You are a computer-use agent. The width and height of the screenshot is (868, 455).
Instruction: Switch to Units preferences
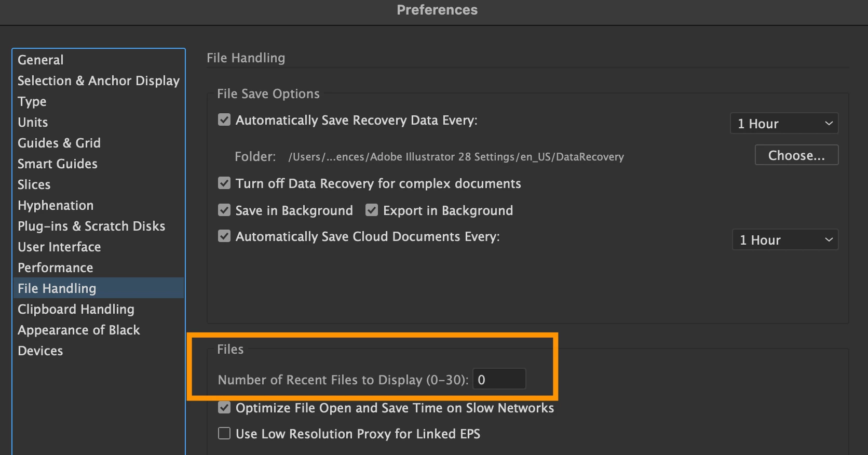(33, 122)
